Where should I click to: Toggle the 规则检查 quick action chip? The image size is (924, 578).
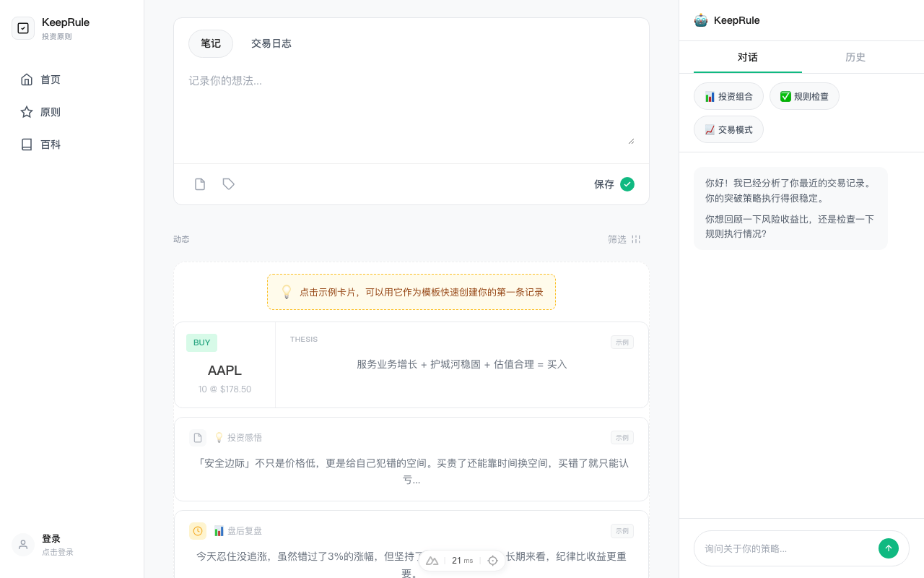[804, 96]
